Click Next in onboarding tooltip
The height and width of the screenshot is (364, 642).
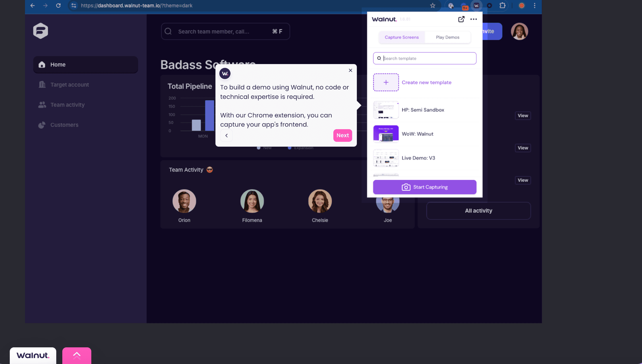pyautogui.click(x=343, y=135)
